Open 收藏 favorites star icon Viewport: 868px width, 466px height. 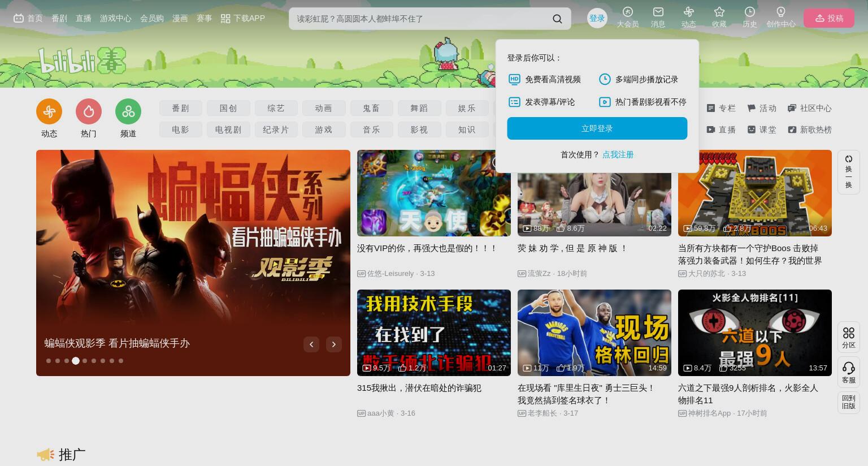719,12
